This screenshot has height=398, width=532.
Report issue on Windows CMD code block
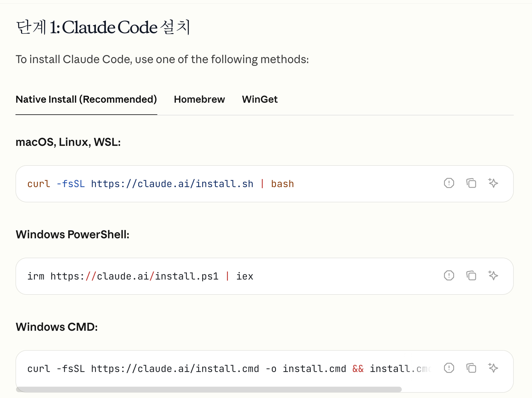(x=449, y=368)
